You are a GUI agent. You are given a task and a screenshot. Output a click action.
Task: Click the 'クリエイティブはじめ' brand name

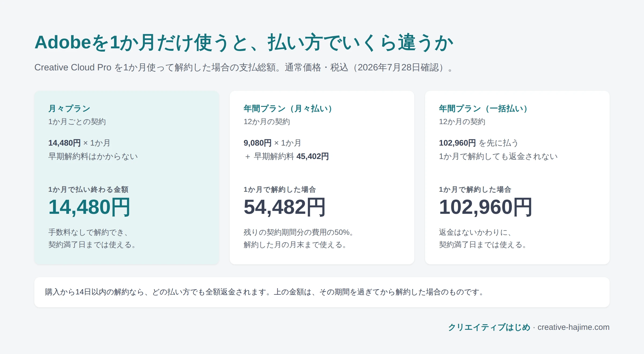click(489, 327)
